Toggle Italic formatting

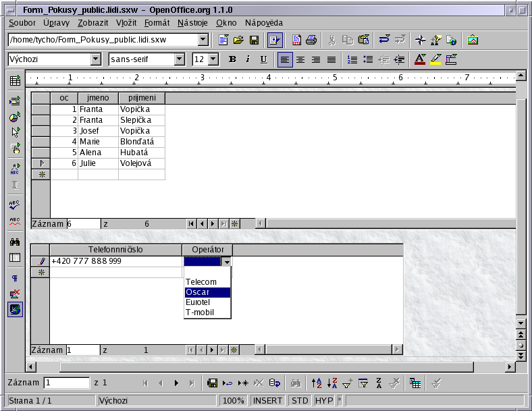248,59
